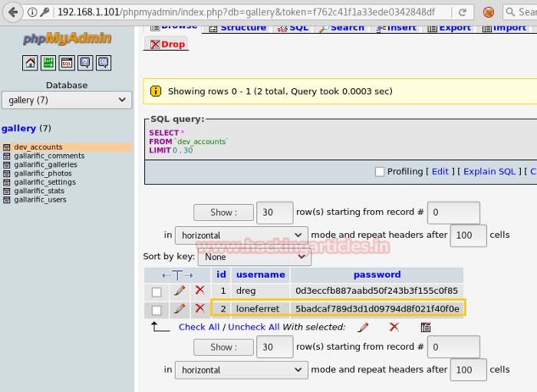
Task: Click red X delete icon for loneferret row
Action: [199, 308]
